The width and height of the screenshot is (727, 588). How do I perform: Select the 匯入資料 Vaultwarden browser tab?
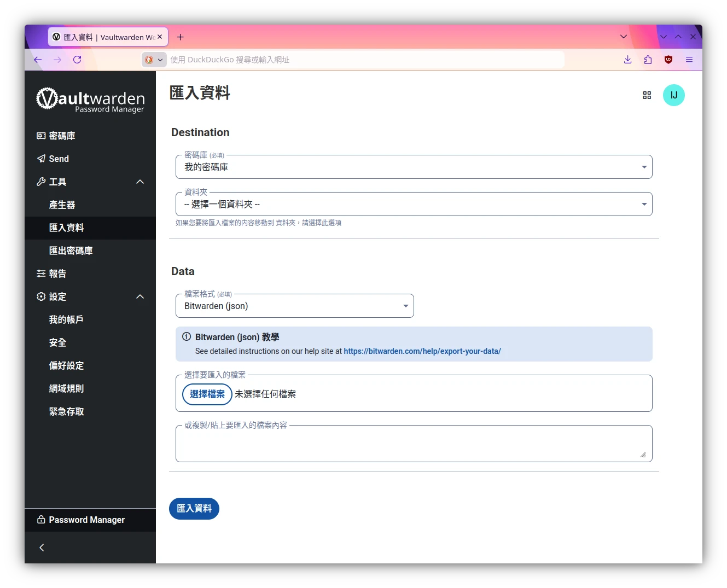click(x=108, y=37)
